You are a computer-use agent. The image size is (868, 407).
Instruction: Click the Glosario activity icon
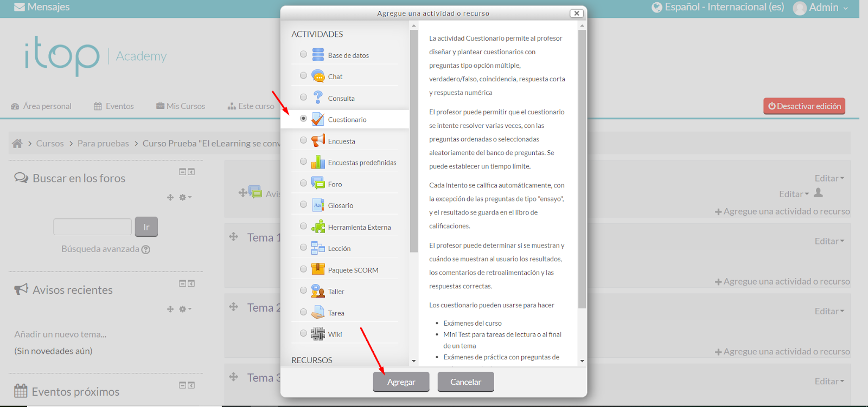(x=318, y=205)
